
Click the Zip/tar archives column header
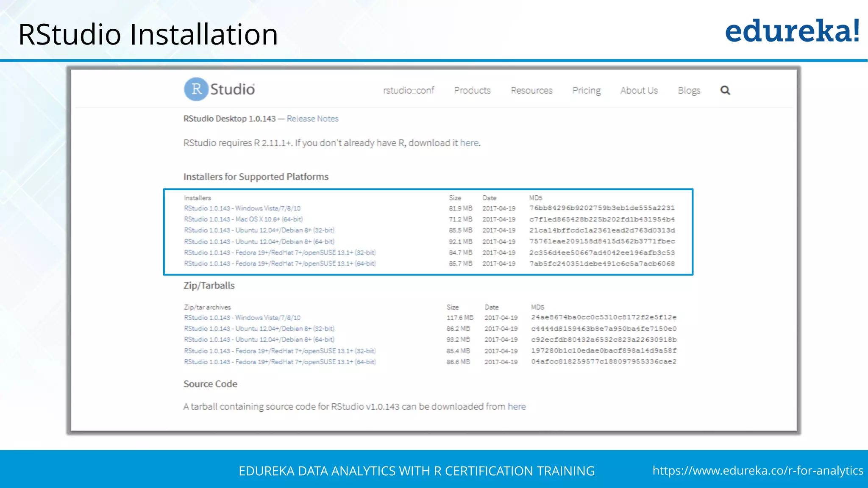[207, 307]
